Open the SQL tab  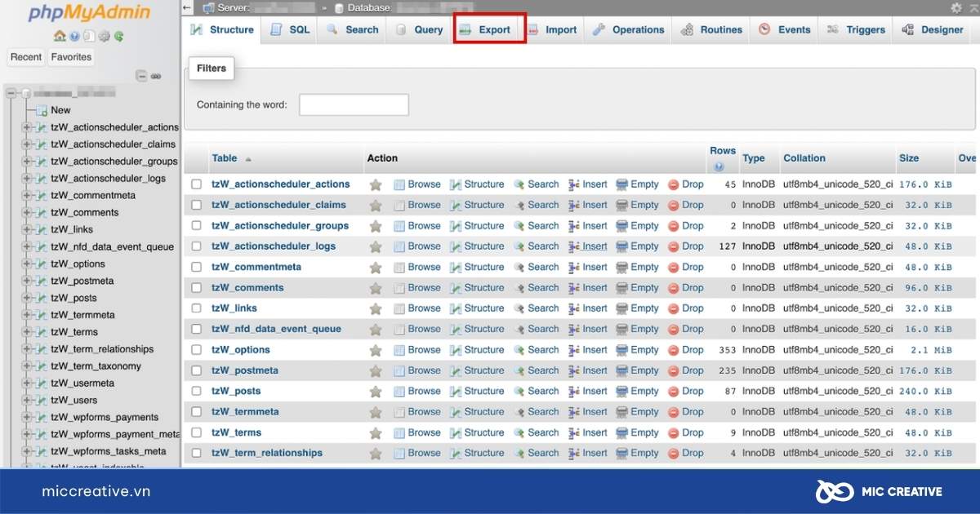(x=290, y=29)
